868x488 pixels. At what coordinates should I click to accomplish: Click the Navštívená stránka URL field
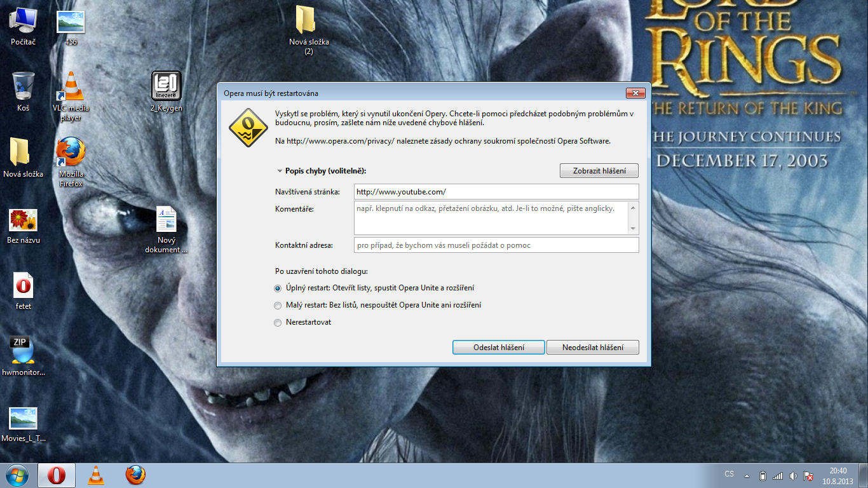click(x=496, y=191)
